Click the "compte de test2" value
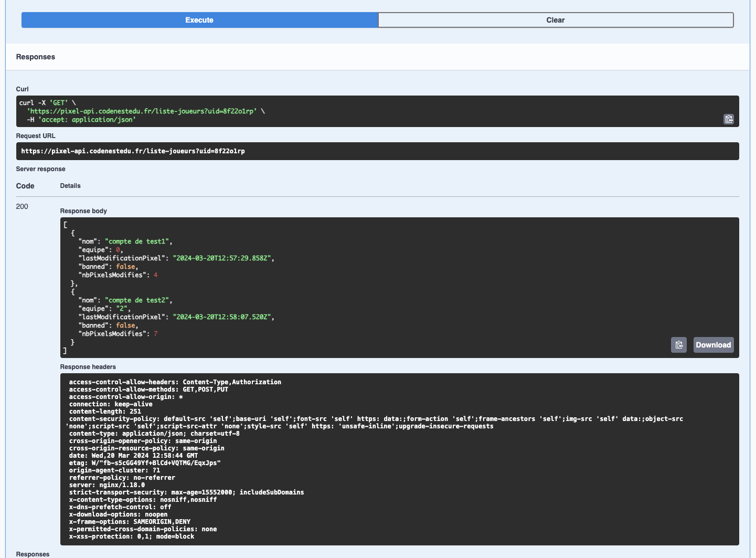This screenshot has height=558, width=756. coord(137,300)
